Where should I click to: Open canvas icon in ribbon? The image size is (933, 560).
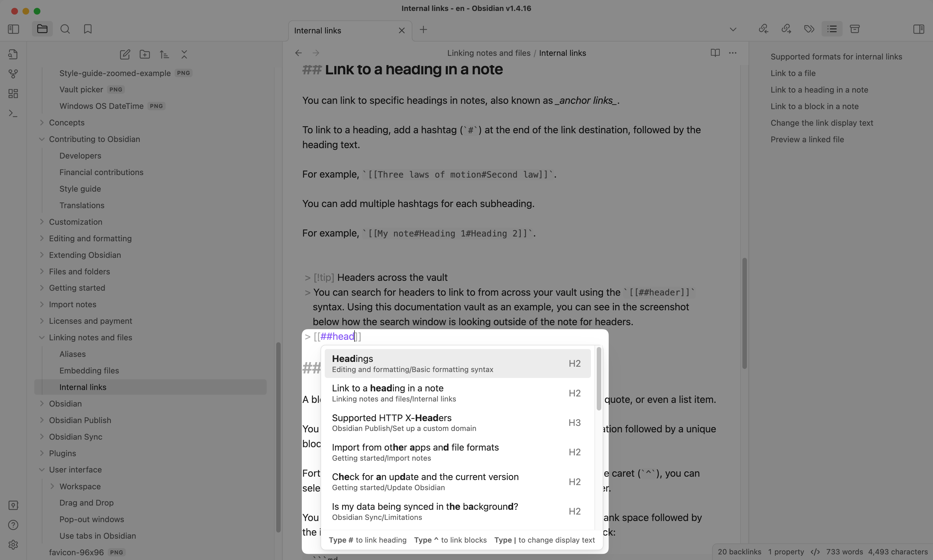[x=13, y=94]
